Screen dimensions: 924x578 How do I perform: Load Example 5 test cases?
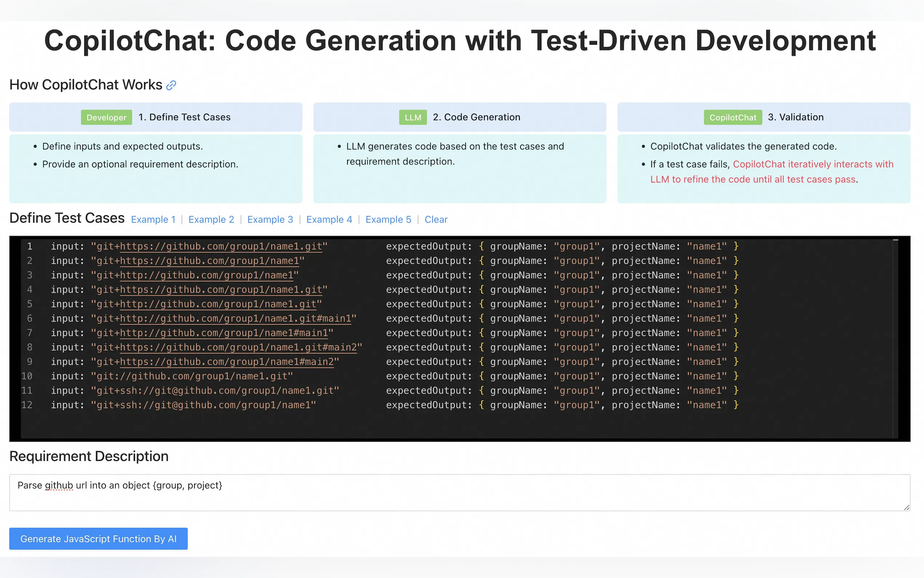pyautogui.click(x=388, y=219)
